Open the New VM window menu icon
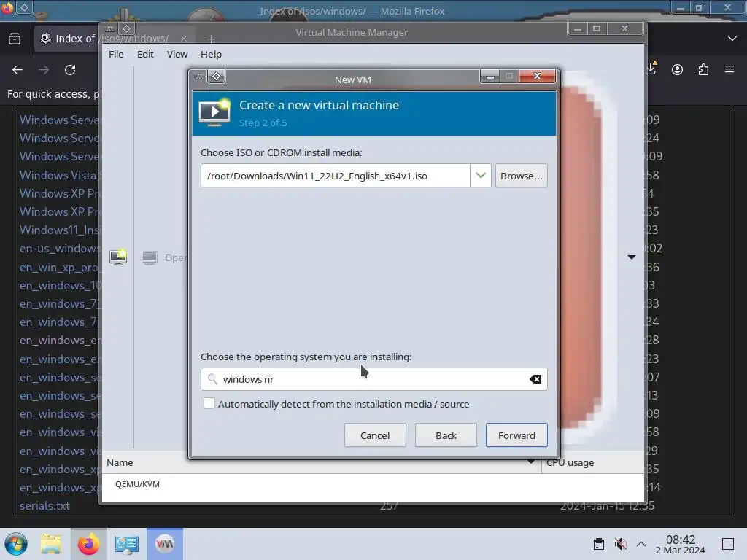 199,76
